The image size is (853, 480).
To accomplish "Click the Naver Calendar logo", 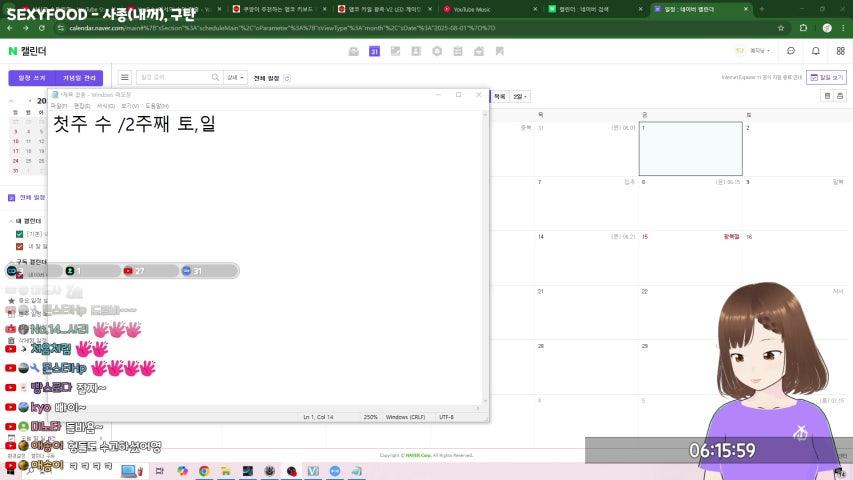I will coord(27,51).
